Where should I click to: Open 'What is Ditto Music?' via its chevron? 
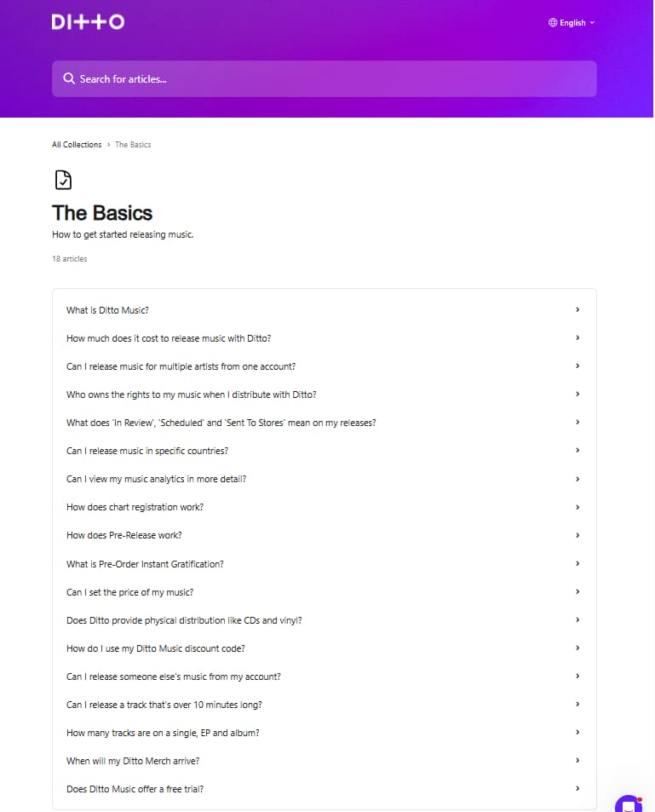tap(577, 309)
